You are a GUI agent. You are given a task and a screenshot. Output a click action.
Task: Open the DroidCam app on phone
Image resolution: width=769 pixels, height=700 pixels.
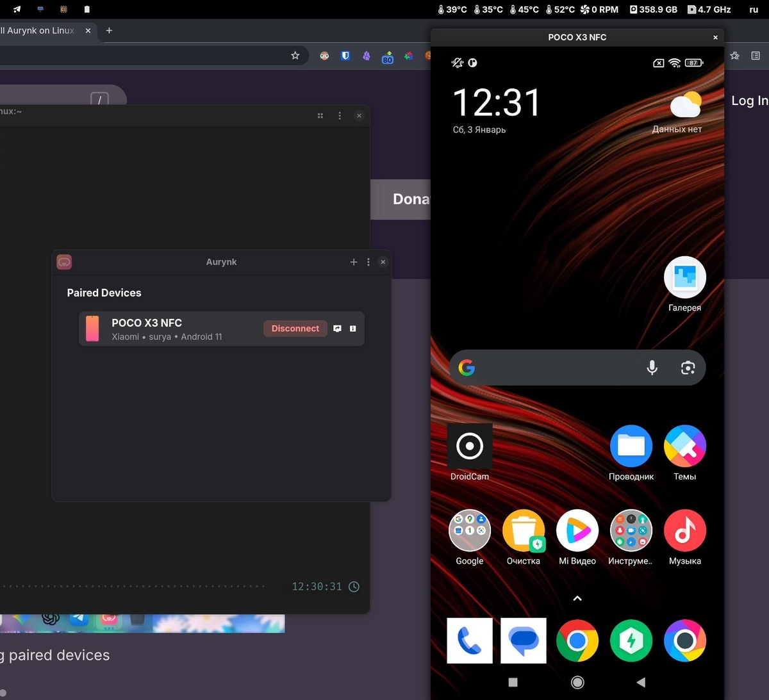[x=470, y=452]
